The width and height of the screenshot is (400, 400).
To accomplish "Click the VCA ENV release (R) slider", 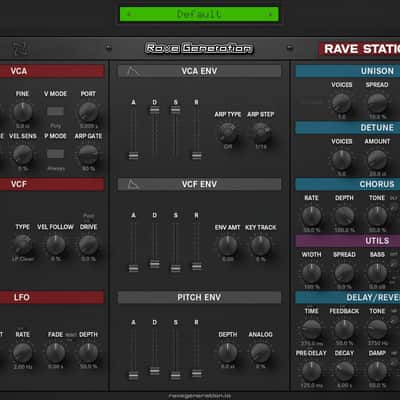I will coord(197,156).
